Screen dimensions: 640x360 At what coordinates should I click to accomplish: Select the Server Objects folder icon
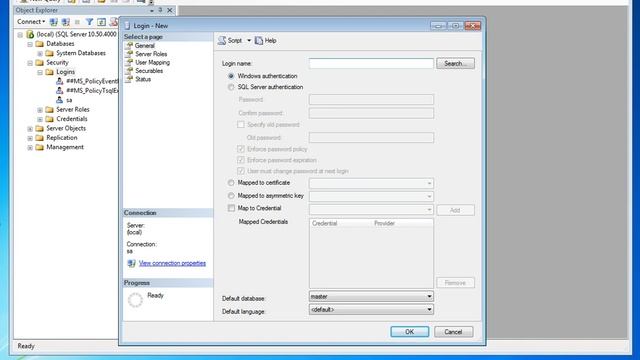[x=40, y=128]
